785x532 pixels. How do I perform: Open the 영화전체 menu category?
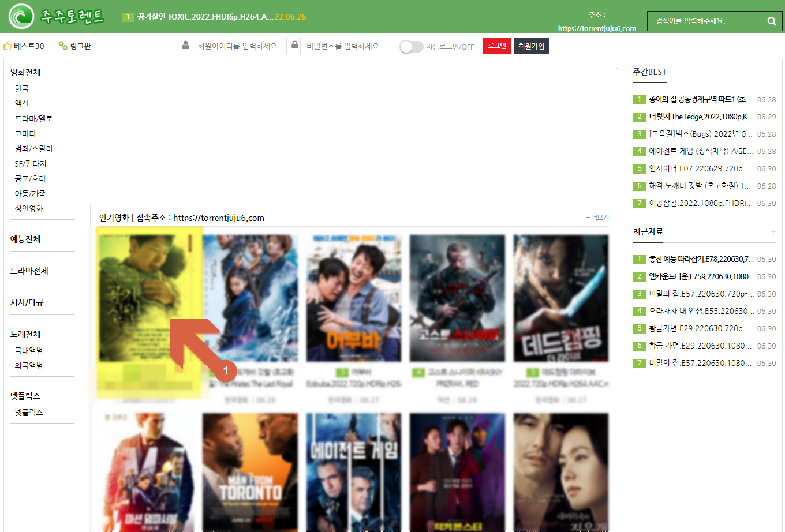coord(25,72)
